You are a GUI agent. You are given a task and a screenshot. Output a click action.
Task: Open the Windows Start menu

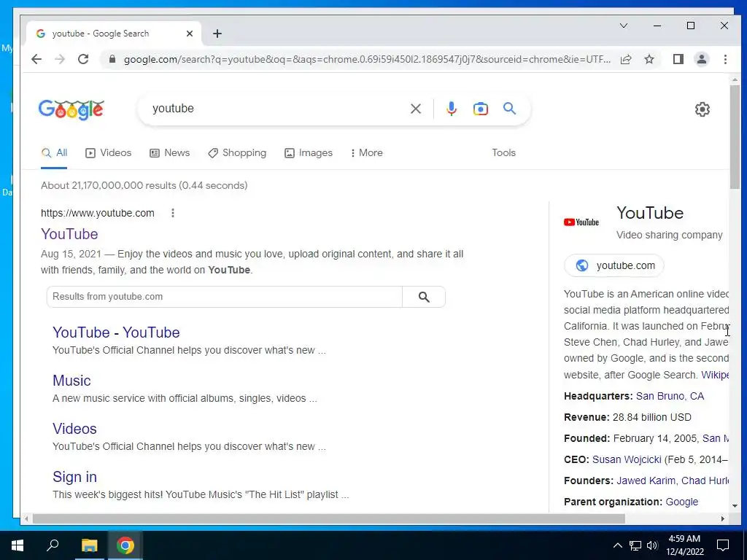(18, 545)
